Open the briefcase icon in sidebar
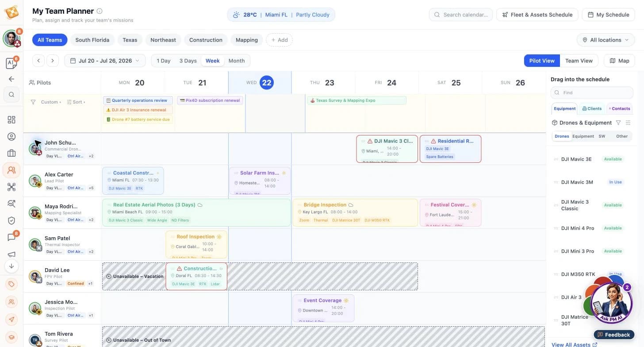The width and height of the screenshot is (644, 347). [11, 153]
